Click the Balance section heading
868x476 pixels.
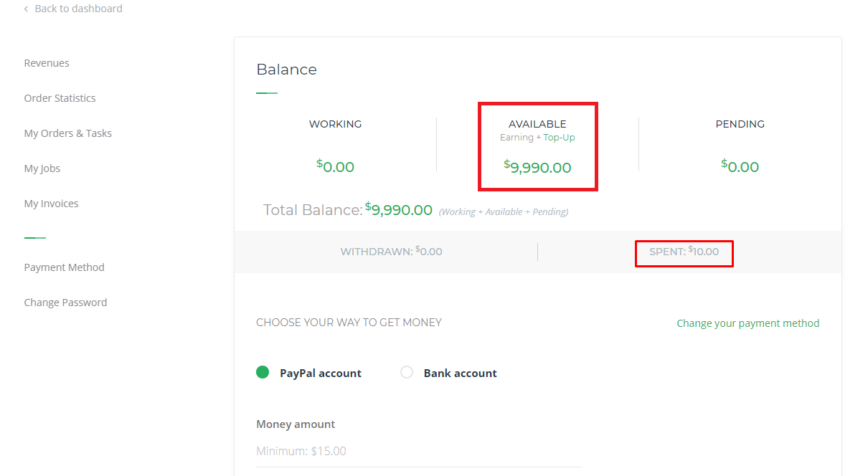pos(286,70)
